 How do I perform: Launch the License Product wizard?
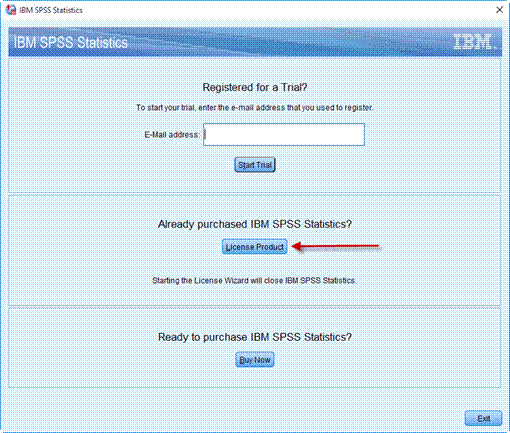[255, 247]
